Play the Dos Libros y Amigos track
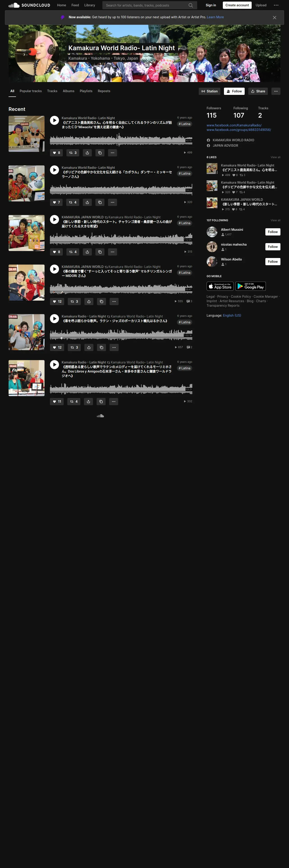This screenshot has height=868, width=289. (x=54, y=365)
